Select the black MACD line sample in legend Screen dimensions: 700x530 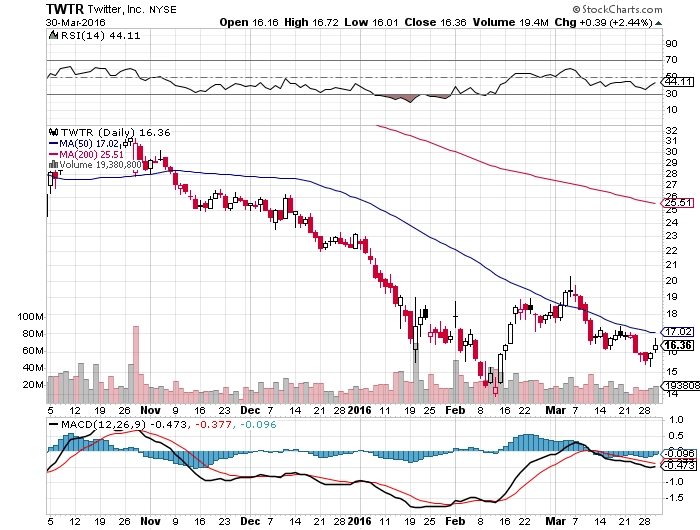tap(54, 425)
